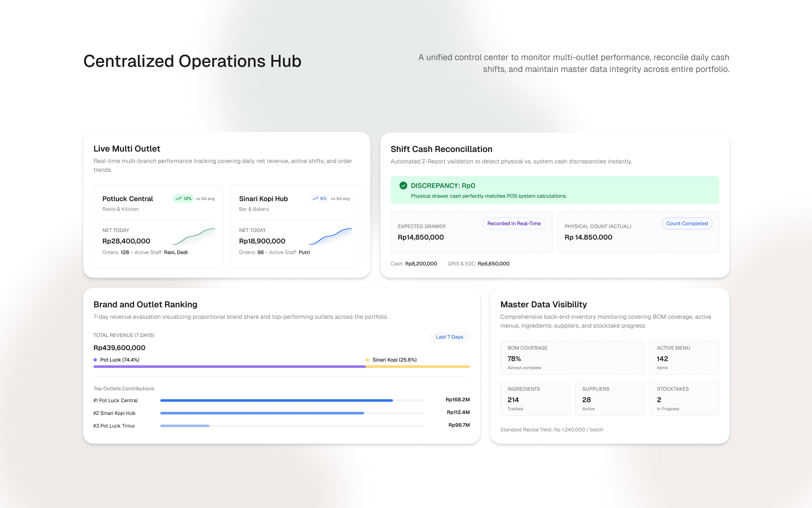Viewport: 812px width, 508px height.
Task: Open the Active Menu 142 items tile
Action: 684,358
